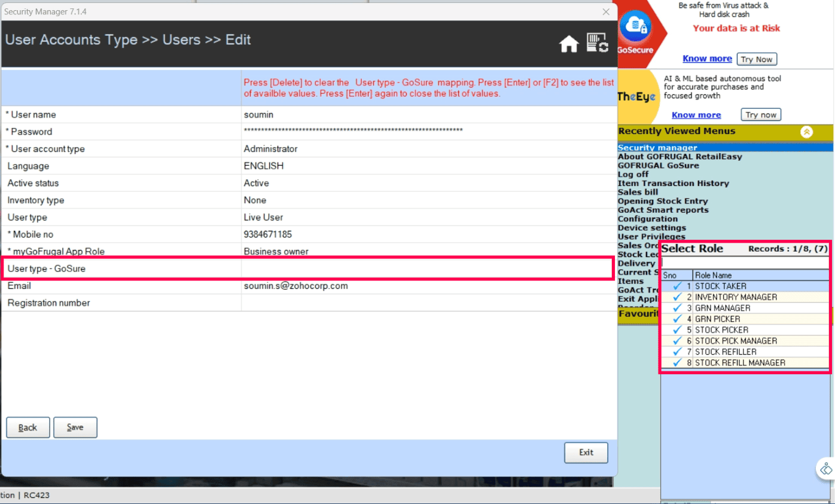Open the Inventory type field showing None

(428, 200)
